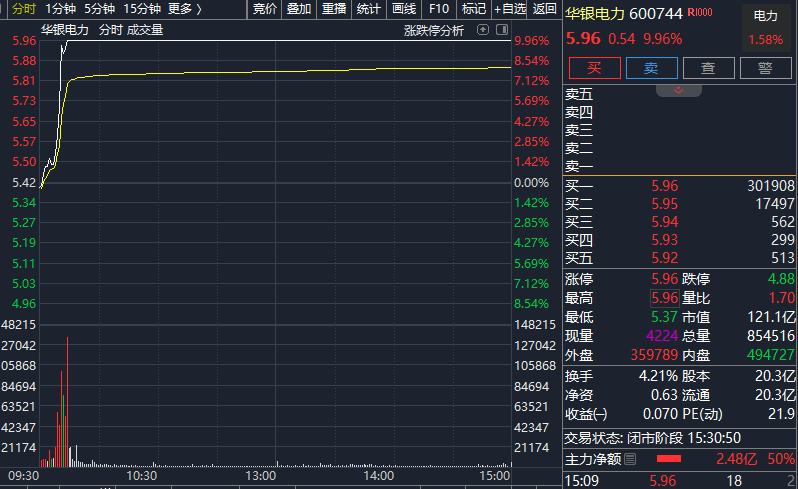
Task: Toggle the 叠加 overlay option
Action: (x=299, y=9)
